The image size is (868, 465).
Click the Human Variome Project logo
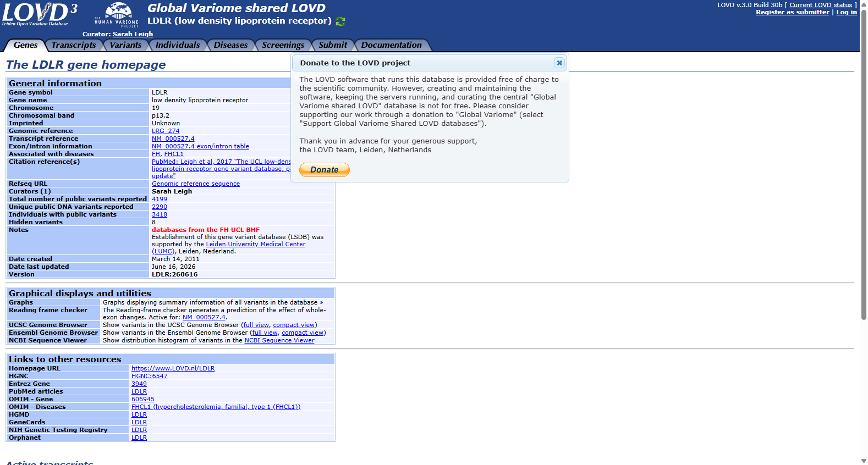tap(116, 15)
